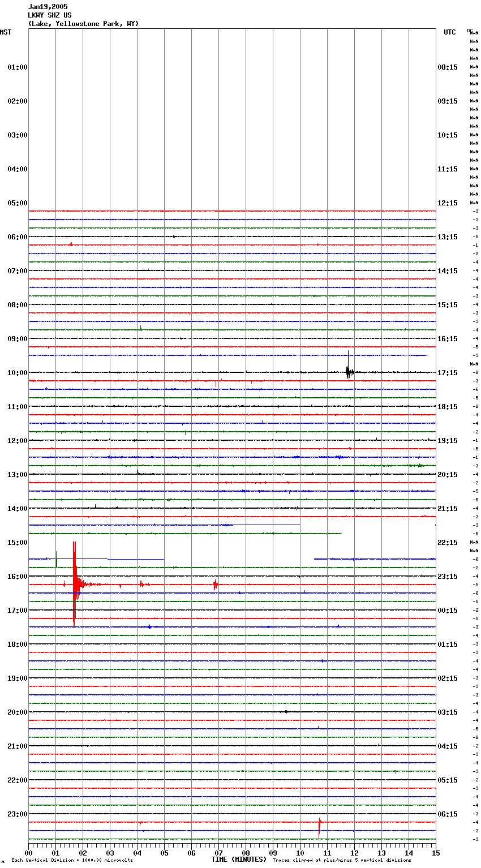Click the 08:15 UTC time label
Viewport: 481px width, 868px height.
click(448, 67)
